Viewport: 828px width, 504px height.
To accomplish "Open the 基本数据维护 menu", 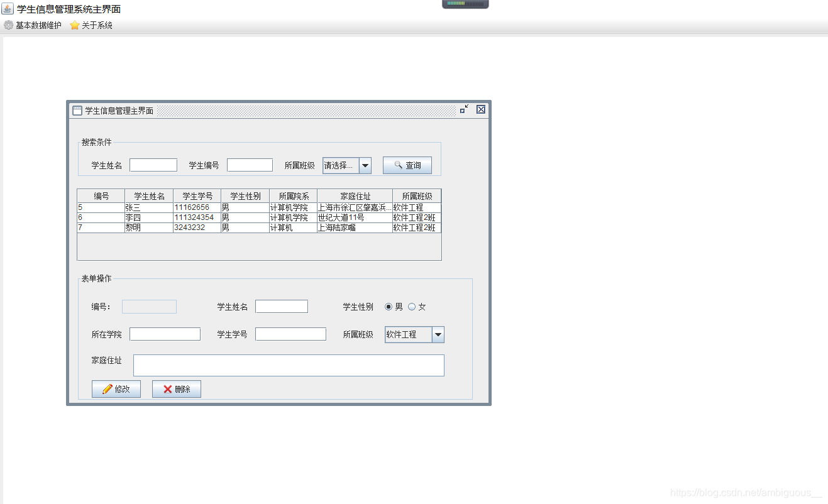I will [x=33, y=25].
